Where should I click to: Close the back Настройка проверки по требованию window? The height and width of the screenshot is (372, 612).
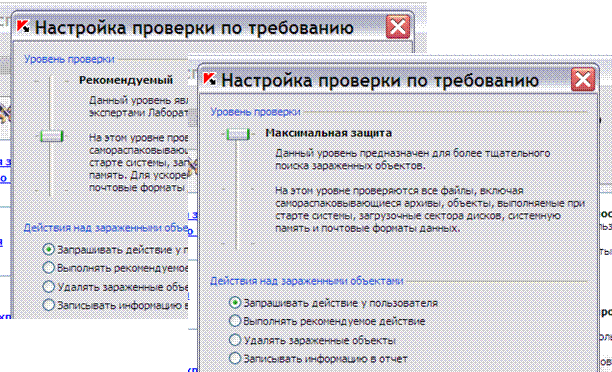point(398,27)
